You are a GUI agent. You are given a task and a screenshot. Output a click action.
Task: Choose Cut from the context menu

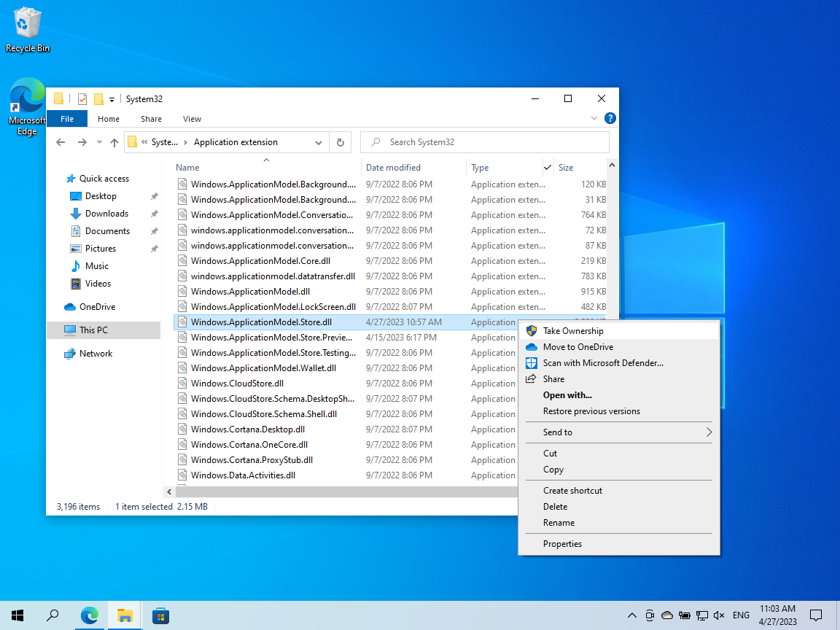(x=619, y=454)
